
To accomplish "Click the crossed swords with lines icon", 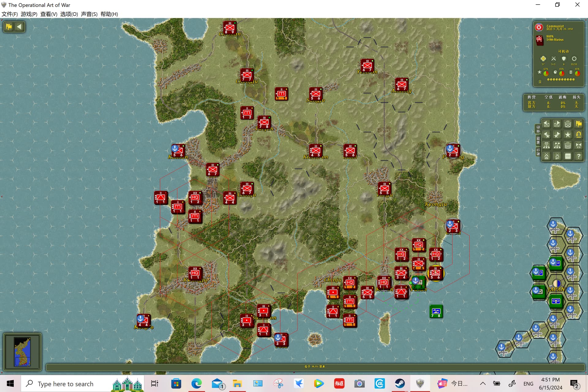I will pyautogui.click(x=557, y=156).
